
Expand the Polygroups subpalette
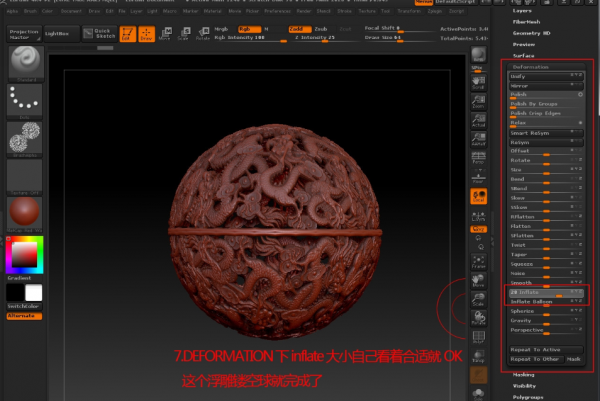coord(528,397)
